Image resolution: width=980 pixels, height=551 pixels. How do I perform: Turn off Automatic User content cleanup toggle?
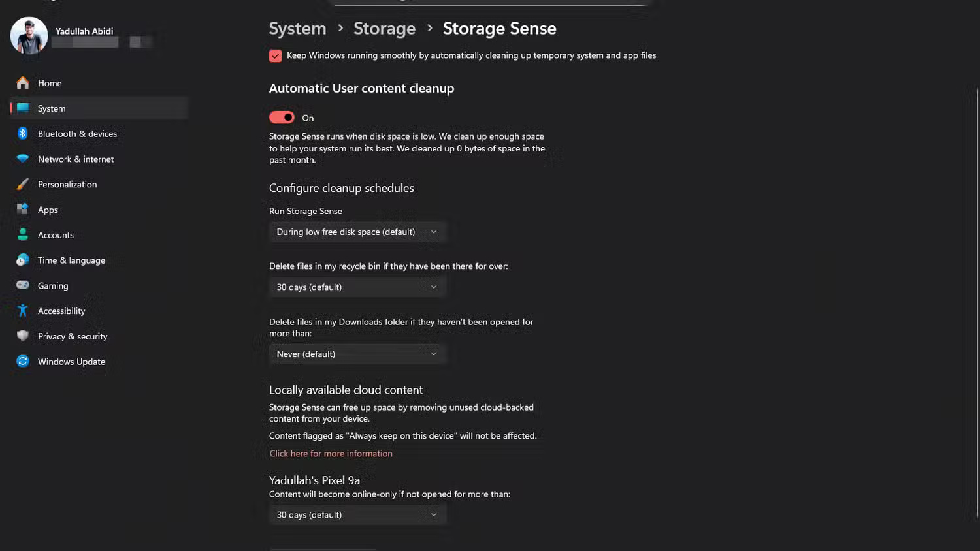click(x=282, y=118)
